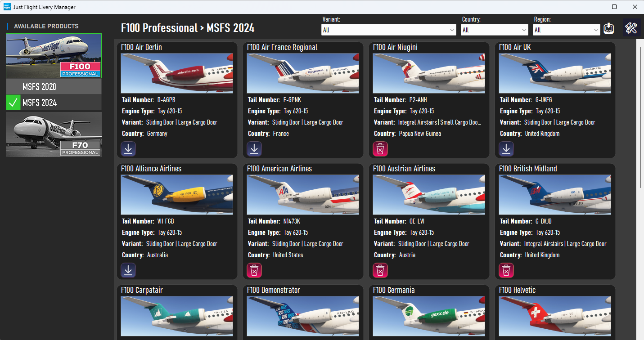Click the F100 Air UK preview image
Viewport: 644px width, 340px height.
(555, 73)
